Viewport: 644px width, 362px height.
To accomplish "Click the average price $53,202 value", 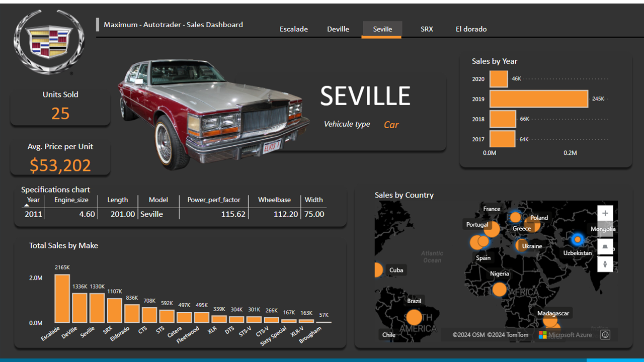I will point(60,165).
